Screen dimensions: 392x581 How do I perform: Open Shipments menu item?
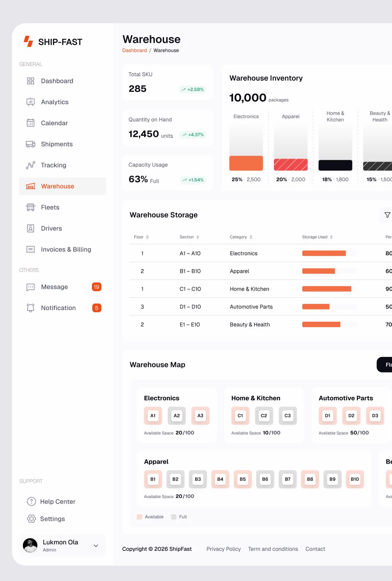(x=62, y=144)
